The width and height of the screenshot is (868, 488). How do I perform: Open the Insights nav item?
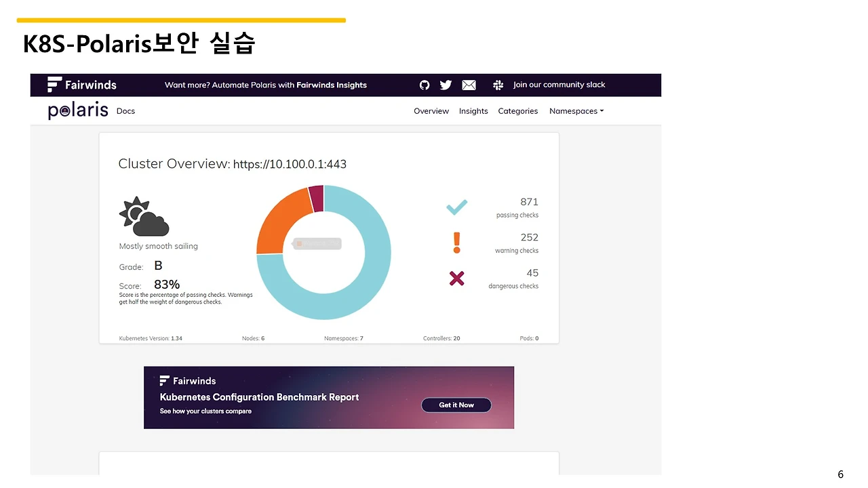473,111
